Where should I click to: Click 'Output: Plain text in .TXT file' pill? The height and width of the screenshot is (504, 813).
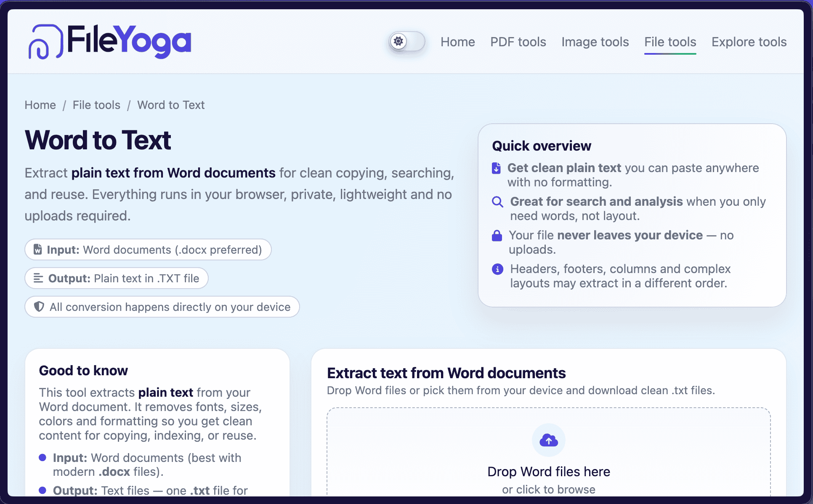pos(117,278)
